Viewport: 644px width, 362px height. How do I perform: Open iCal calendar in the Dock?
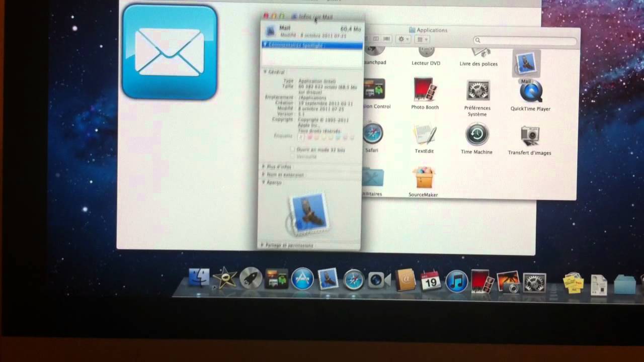[431, 281]
